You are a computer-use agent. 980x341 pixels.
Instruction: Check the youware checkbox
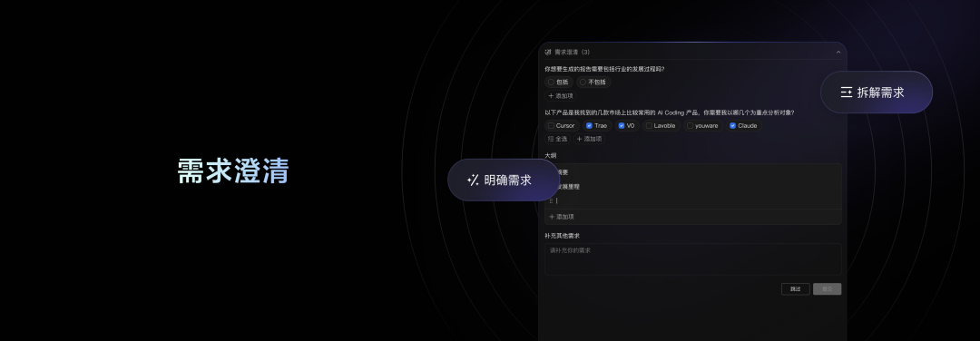[x=690, y=125]
